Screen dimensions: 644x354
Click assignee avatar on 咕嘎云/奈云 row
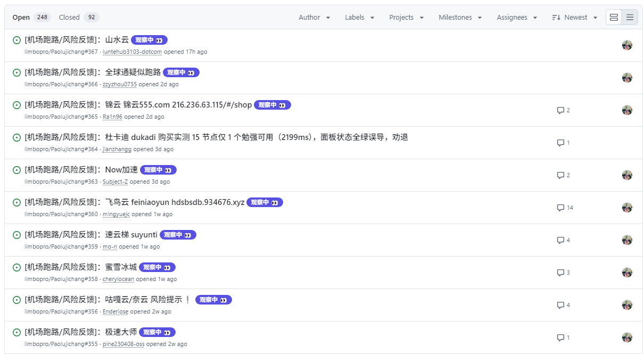(x=627, y=305)
